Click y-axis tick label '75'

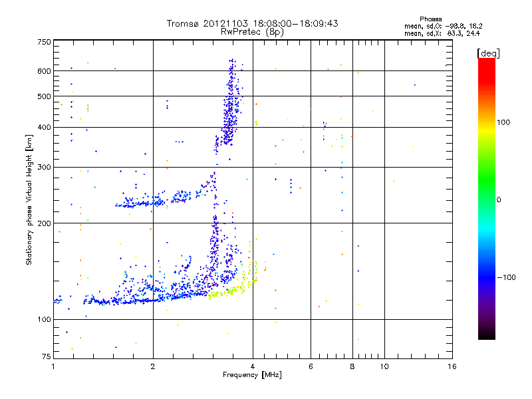[x=47, y=356]
